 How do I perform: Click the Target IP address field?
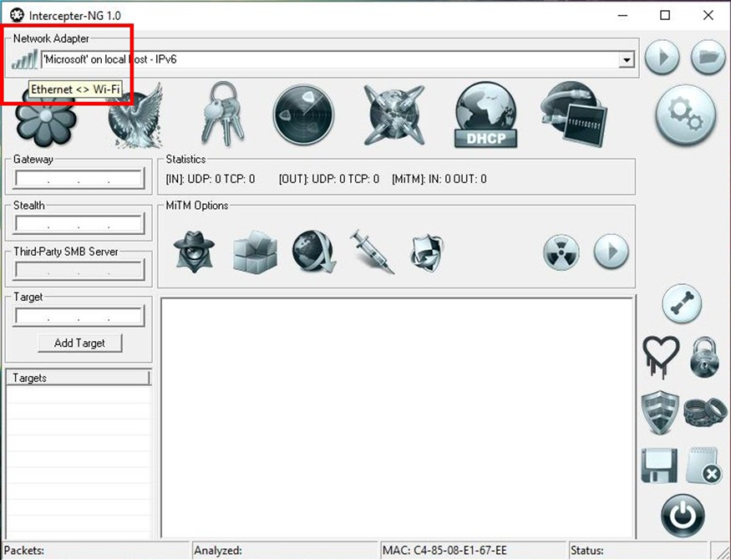click(x=79, y=316)
